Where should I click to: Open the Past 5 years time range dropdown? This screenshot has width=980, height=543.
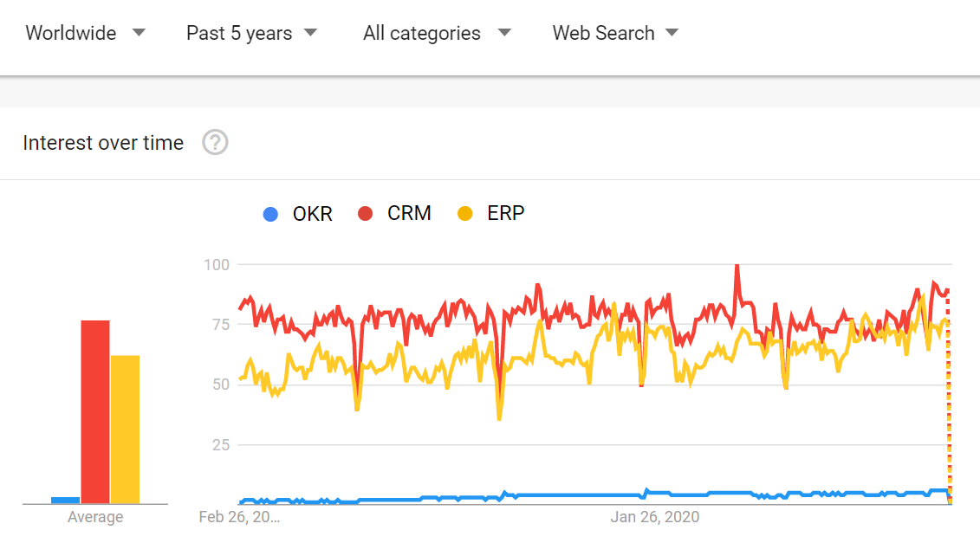coord(251,33)
